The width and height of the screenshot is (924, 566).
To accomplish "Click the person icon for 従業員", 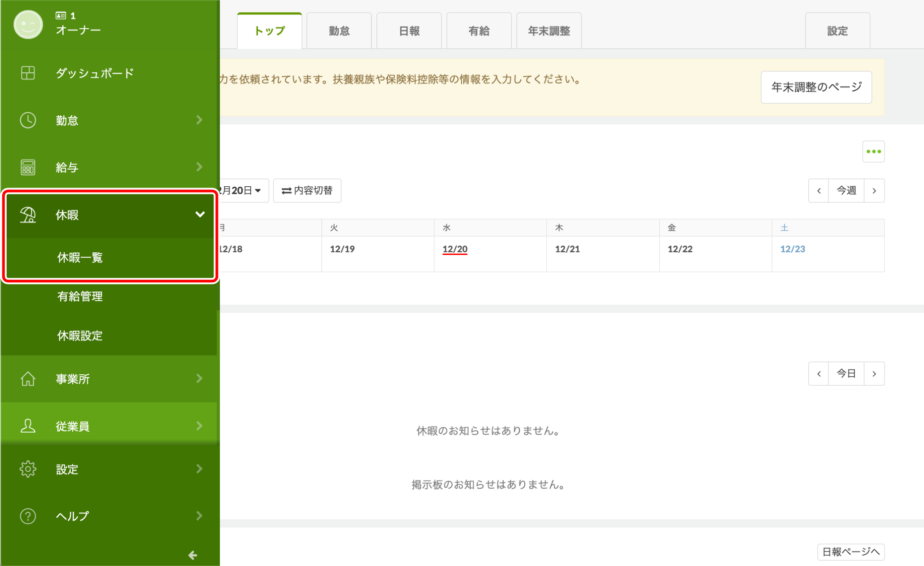I will point(28,426).
